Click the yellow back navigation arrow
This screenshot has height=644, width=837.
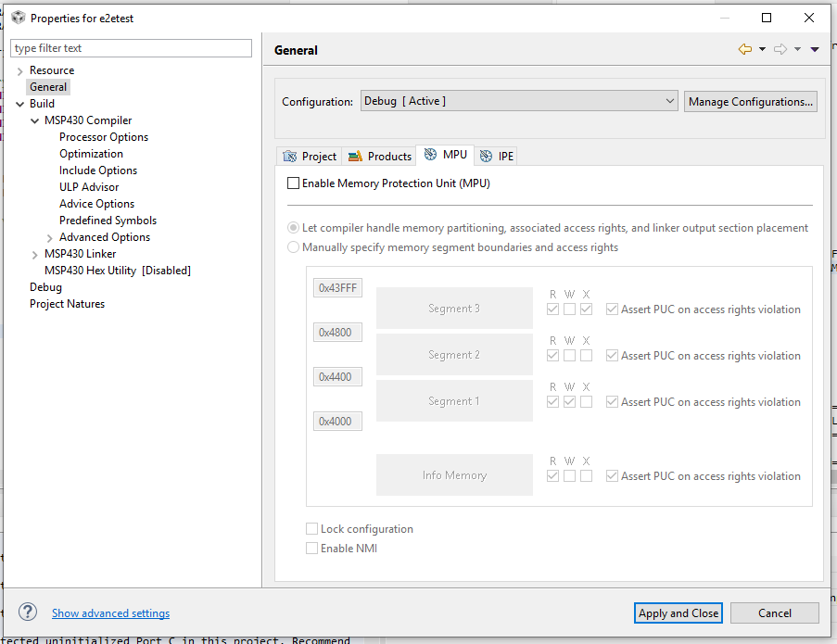pyautogui.click(x=744, y=50)
